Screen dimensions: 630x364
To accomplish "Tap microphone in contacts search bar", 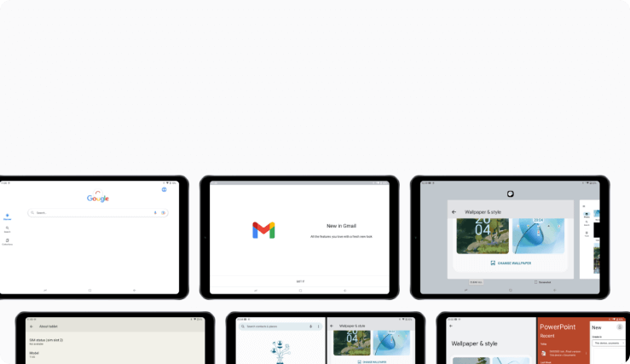I will [x=310, y=326].
